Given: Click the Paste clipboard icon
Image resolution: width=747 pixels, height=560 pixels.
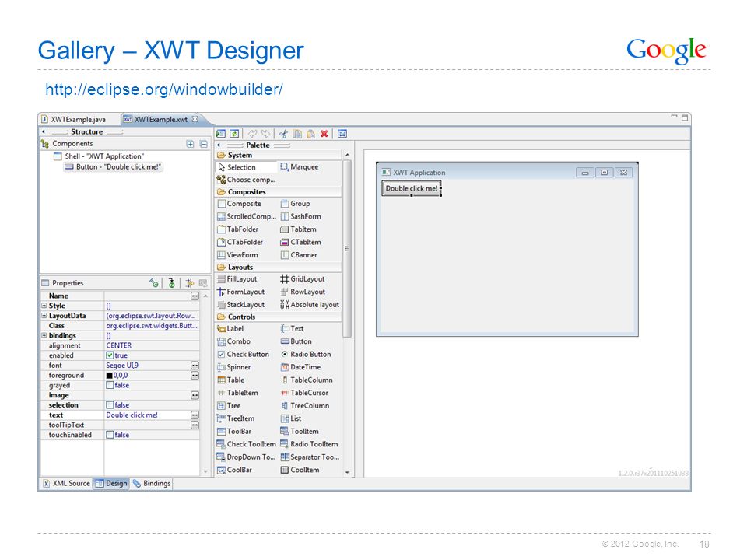Looking at the screenshot, I should click(310, 134).
